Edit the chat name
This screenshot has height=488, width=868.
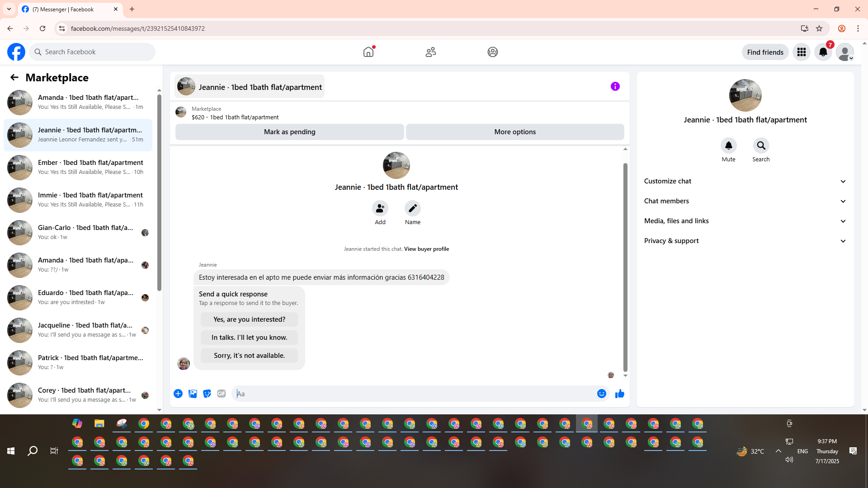pos(413,208)
